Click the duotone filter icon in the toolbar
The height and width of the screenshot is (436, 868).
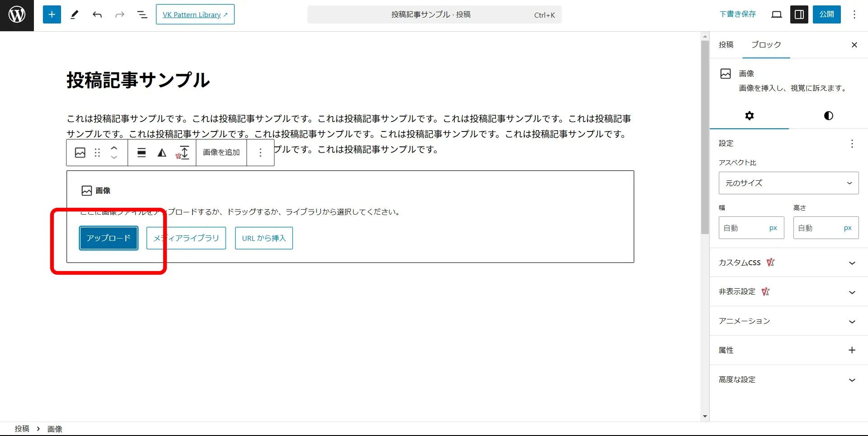point(161,152)
